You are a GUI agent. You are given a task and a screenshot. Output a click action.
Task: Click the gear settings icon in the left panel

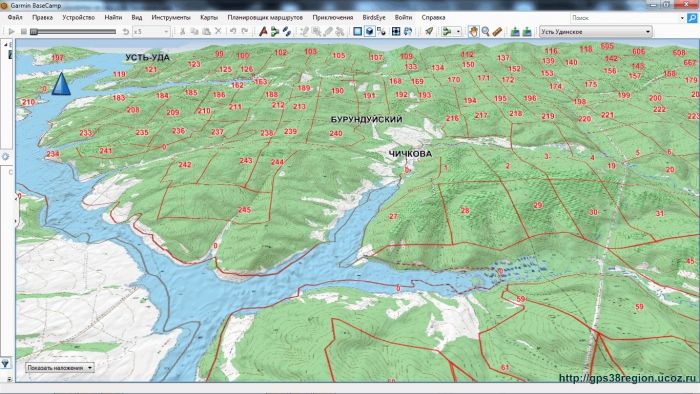(x=5, y=157)
